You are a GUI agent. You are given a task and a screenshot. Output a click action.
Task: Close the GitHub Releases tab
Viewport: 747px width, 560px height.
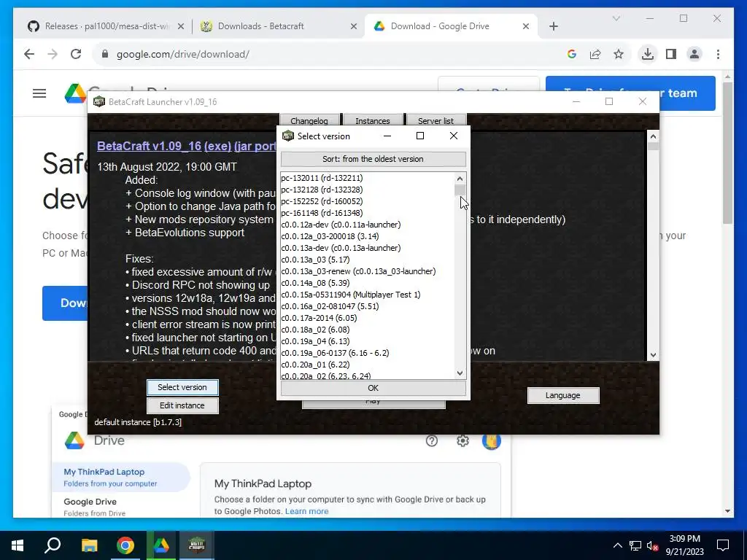click(x=181, y=26)
